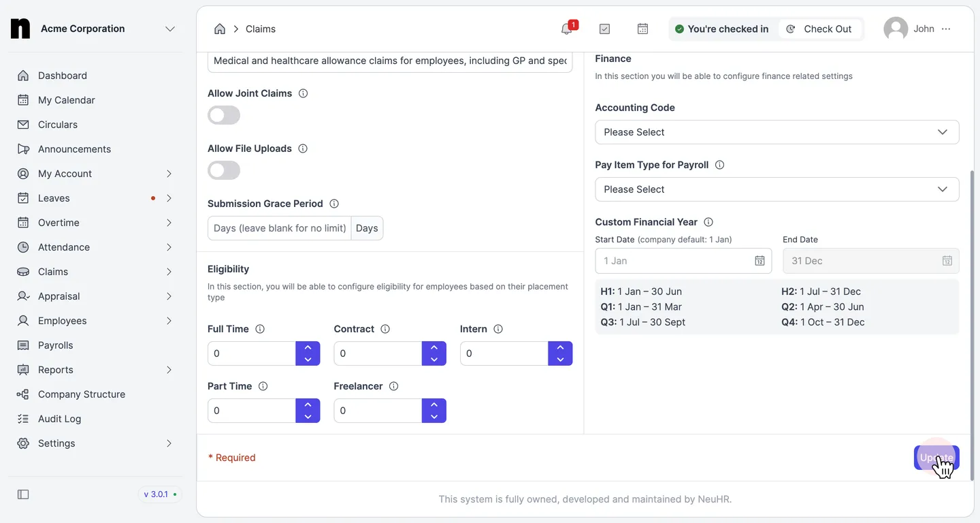Show info for Freelancer eligibility
980x523 pixels.
click(393, 386)
